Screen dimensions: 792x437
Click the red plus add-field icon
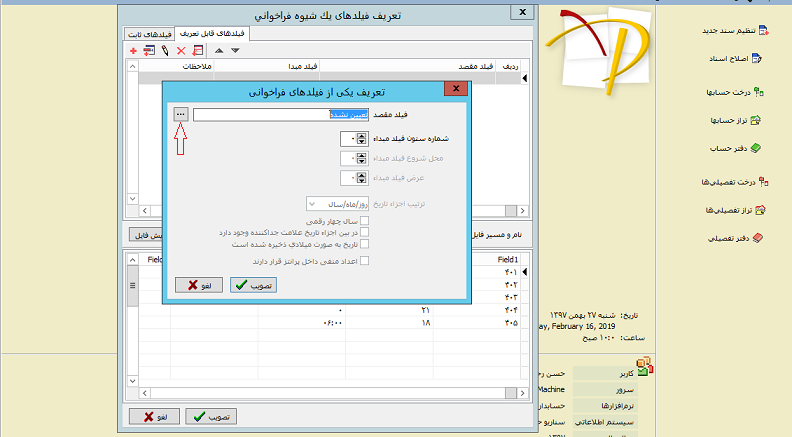[133, 50]
